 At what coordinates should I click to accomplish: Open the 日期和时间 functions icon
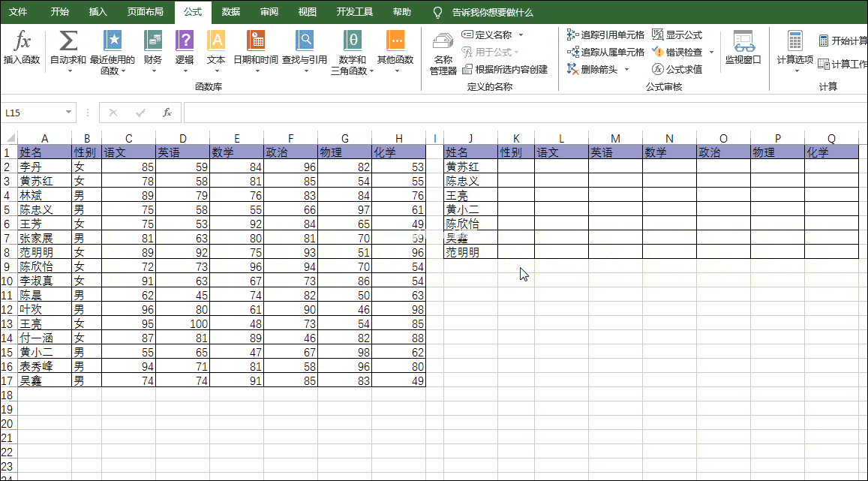(x=256, y=42)
